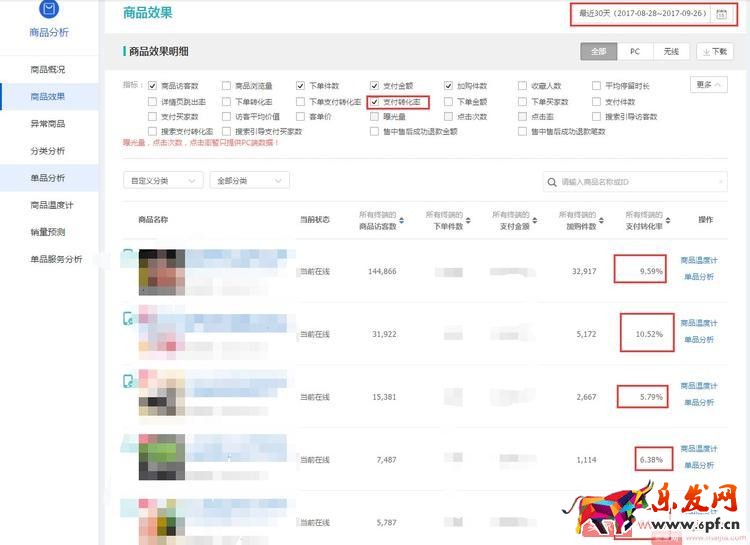
Task: Open 单品分析 in the sidebar menu
Action: [x=48, y=178]
